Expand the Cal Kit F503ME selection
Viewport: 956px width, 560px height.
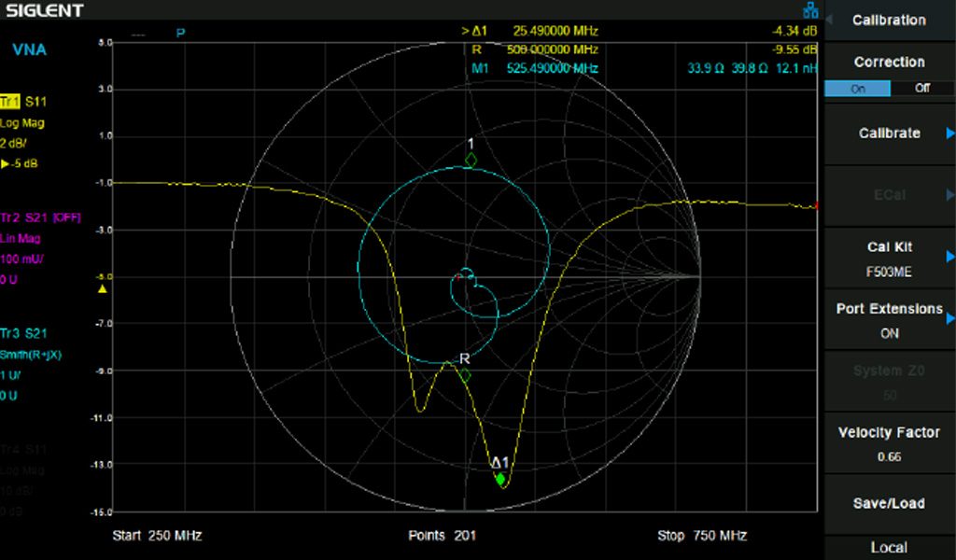click(889, 259)
